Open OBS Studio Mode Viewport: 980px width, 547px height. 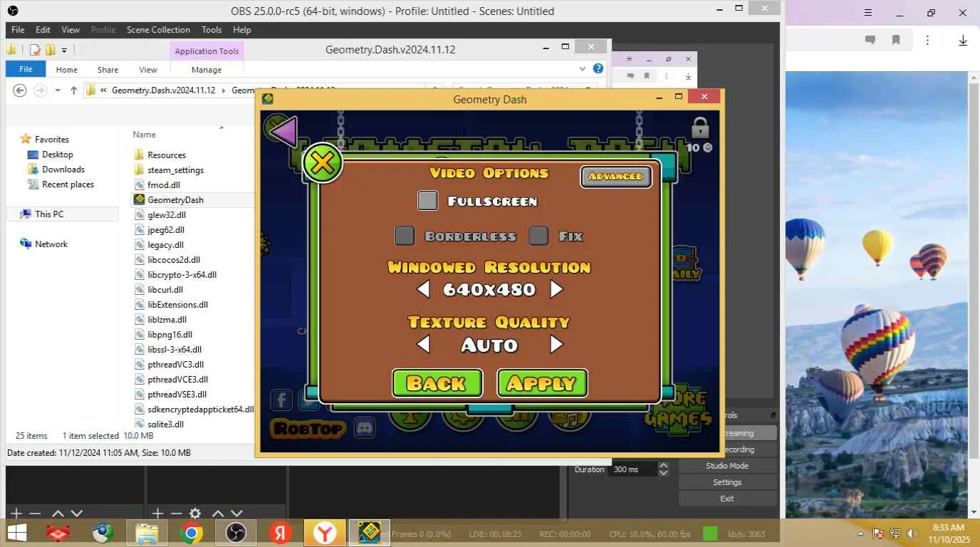pyautogui.click(x=727, y=466)
